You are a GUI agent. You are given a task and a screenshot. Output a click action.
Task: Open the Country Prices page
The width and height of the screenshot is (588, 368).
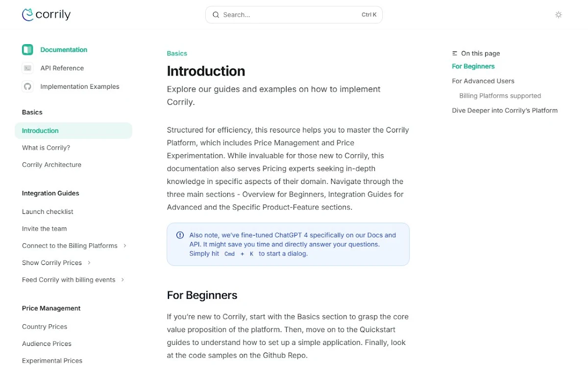point(45,327)
